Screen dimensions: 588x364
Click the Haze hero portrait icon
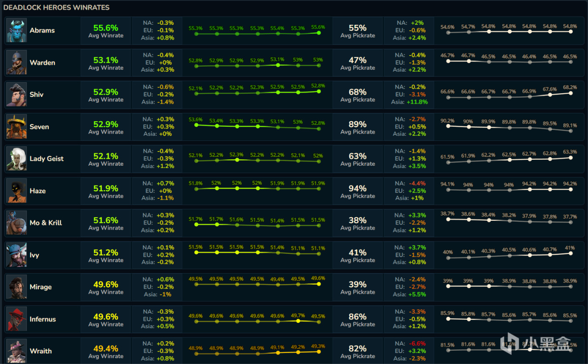point(17,191)
